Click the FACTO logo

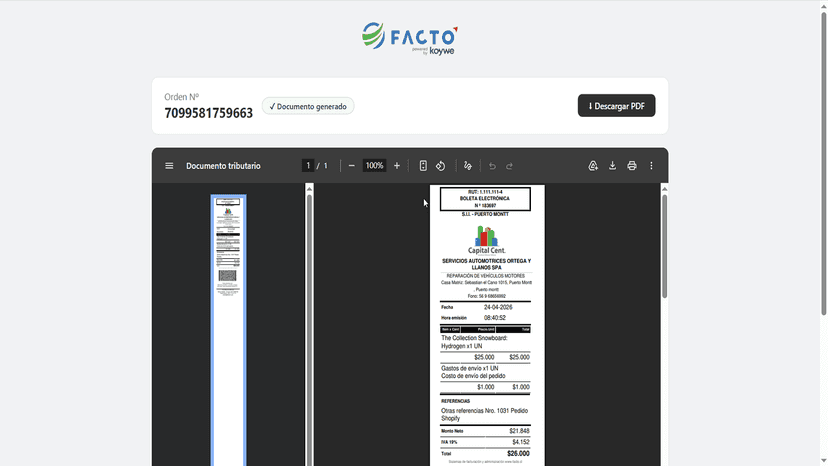410,38
